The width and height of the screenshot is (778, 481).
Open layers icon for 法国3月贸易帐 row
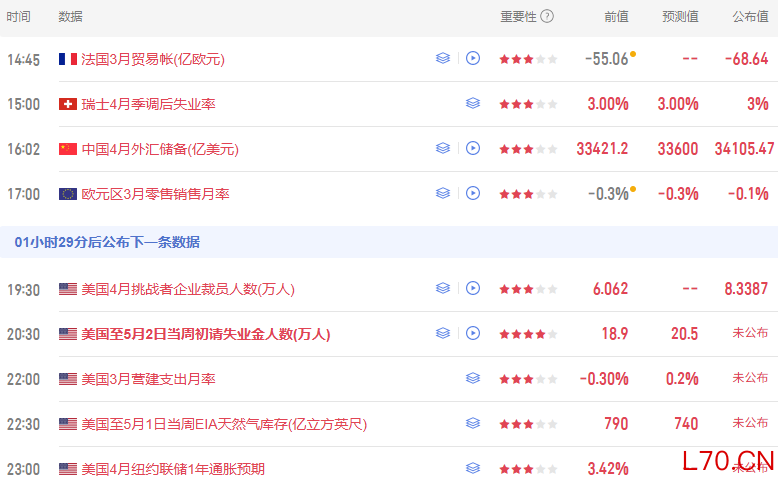443,59
